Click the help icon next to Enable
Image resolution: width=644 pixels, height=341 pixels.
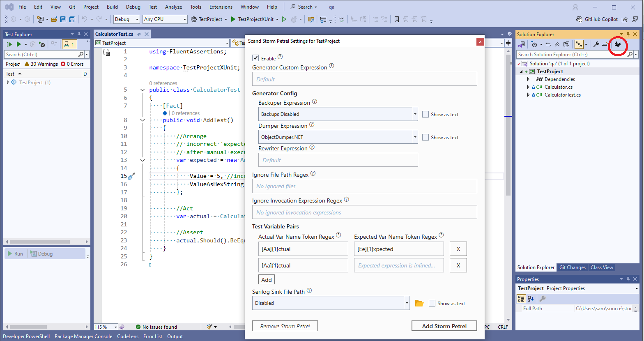[x=280, y=57]
